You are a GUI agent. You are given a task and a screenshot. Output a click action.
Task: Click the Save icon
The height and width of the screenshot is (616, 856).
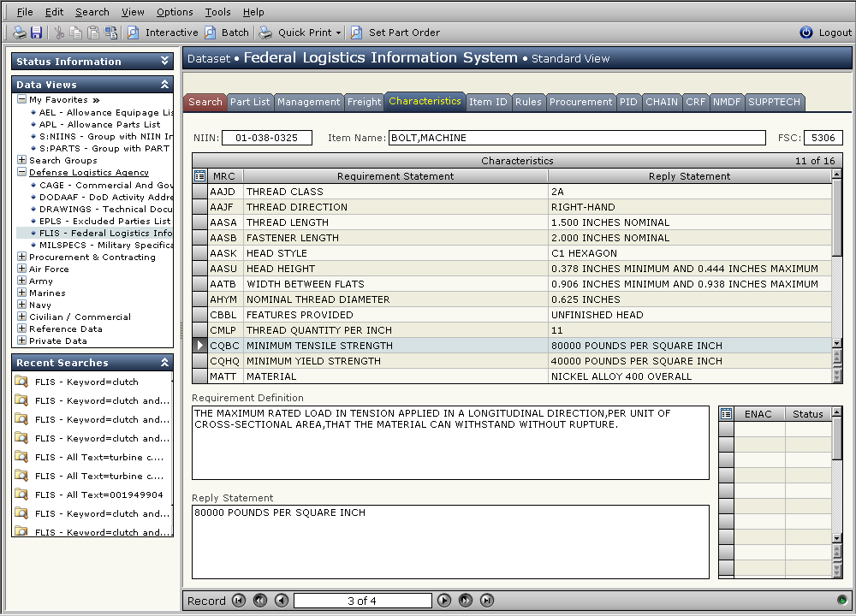tap(36, 32)
